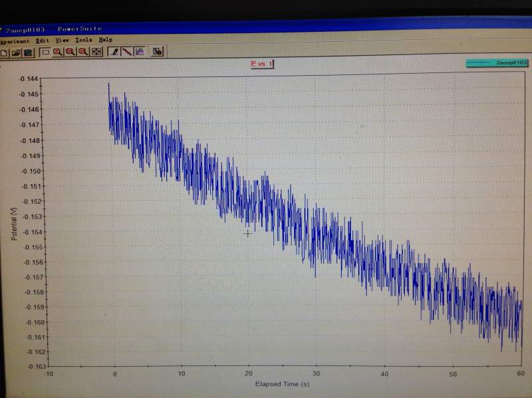
Task: Click the 'Elapsed Time (s)' axis label
Action: point(282,384)
